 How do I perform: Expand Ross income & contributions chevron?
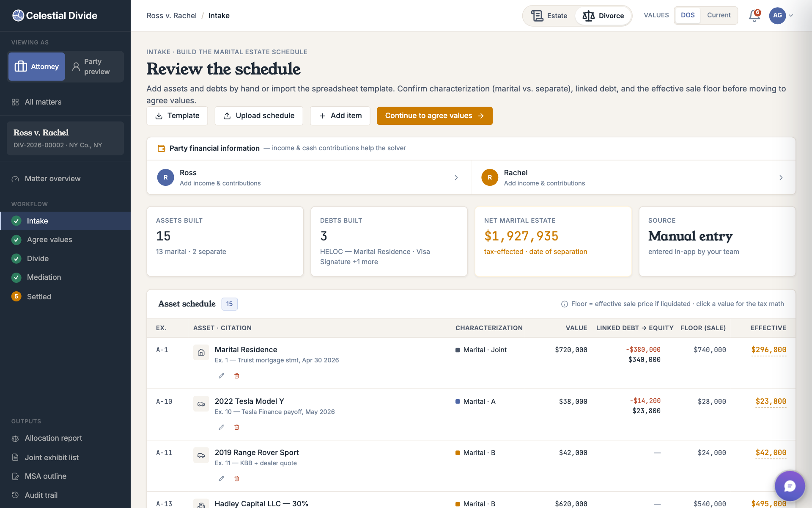pos(456,178)
